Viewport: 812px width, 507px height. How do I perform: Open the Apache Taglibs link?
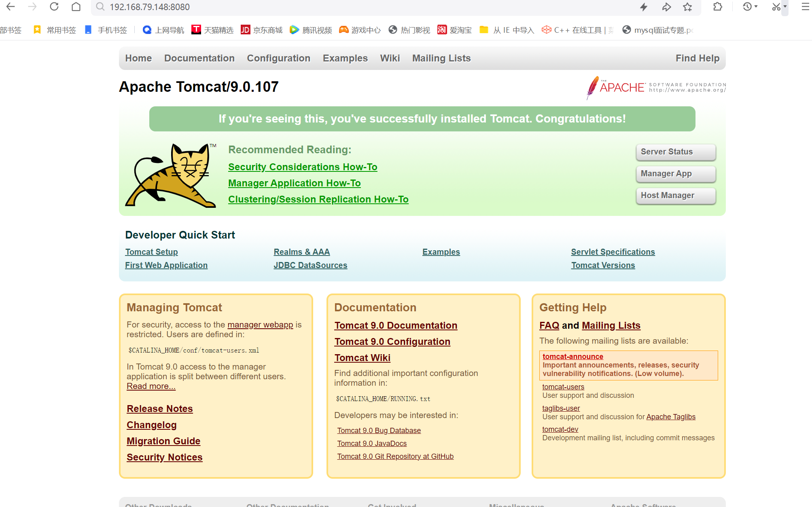pos(671,417)
